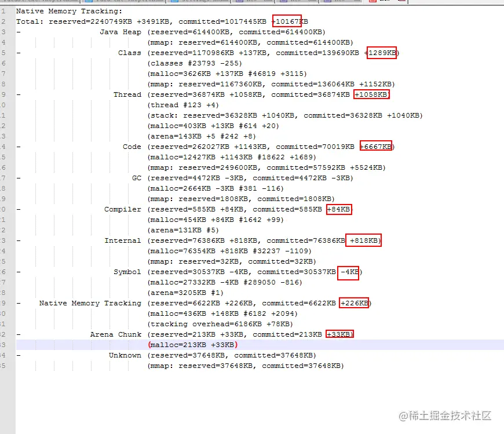Click 'reserved=262027KB +1143KB' on the Code row
Screen dimensions: 504x434
(209, 147)
